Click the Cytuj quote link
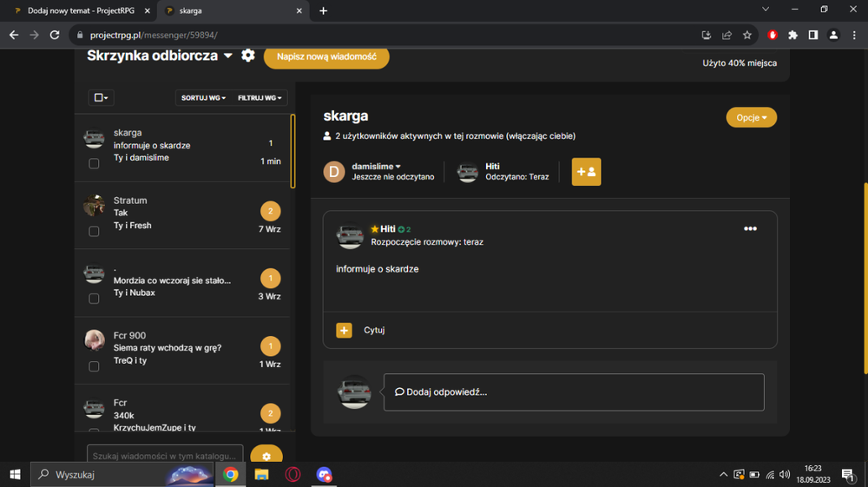 coord(374,330)
